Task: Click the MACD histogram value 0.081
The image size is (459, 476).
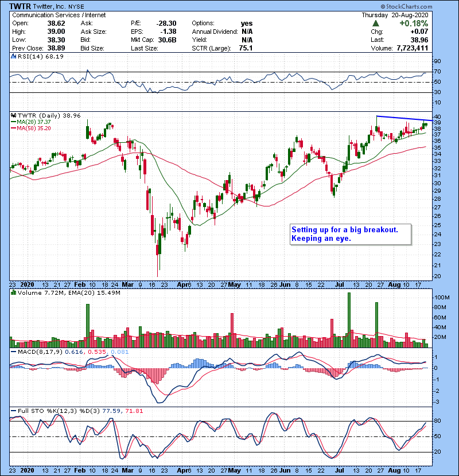Action: pyautogui.click(x=120, y=352)
